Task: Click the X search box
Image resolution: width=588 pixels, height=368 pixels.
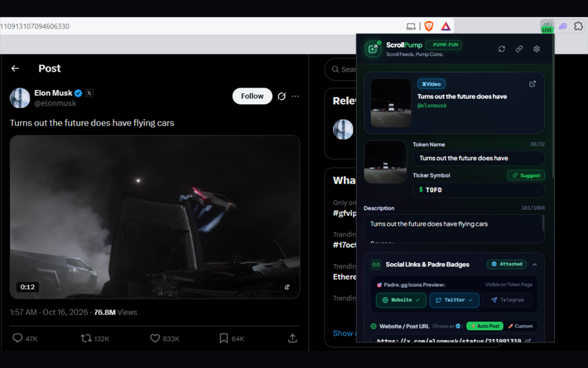Action: pos(341,69)
